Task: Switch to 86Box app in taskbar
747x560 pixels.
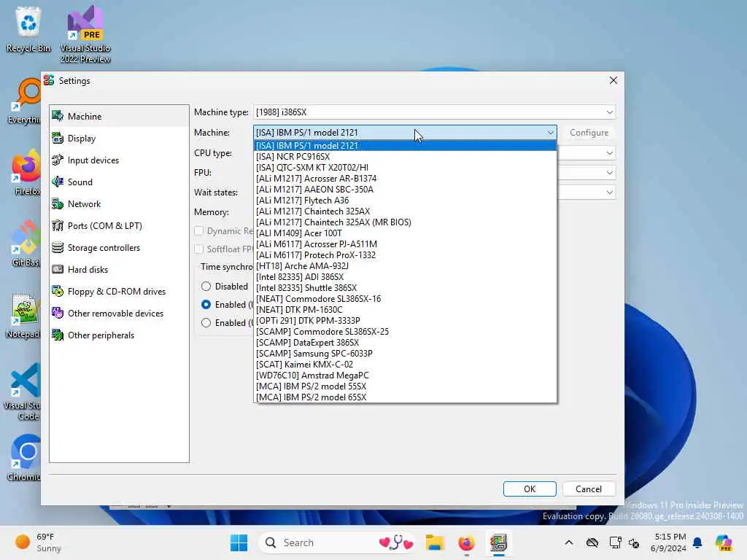Action: tap(498, 542)
